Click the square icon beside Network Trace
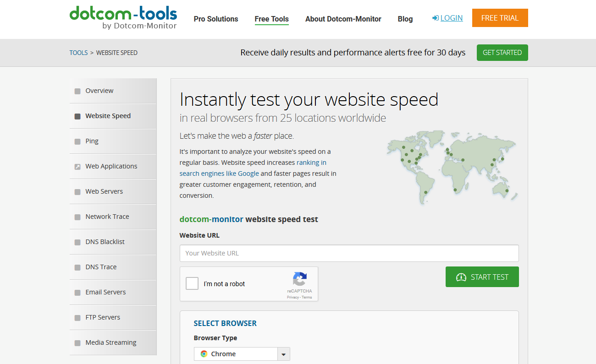The image size is (596, 364). tap(77, 217)
